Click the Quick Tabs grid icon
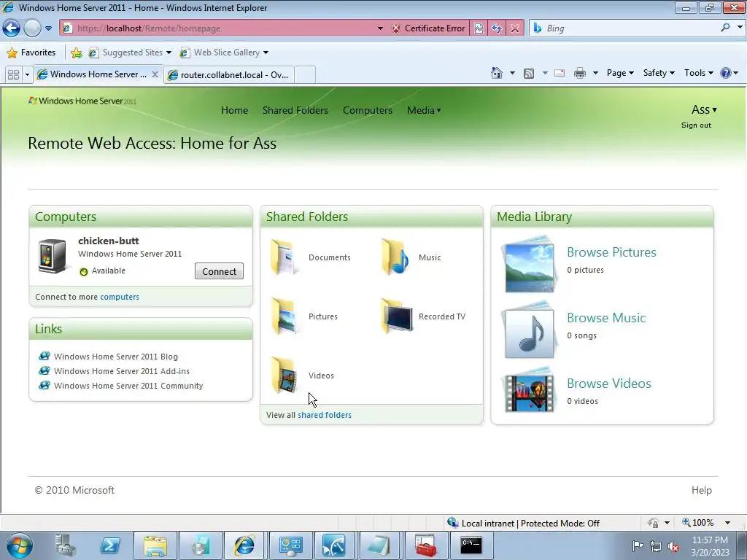 (13, 74)
